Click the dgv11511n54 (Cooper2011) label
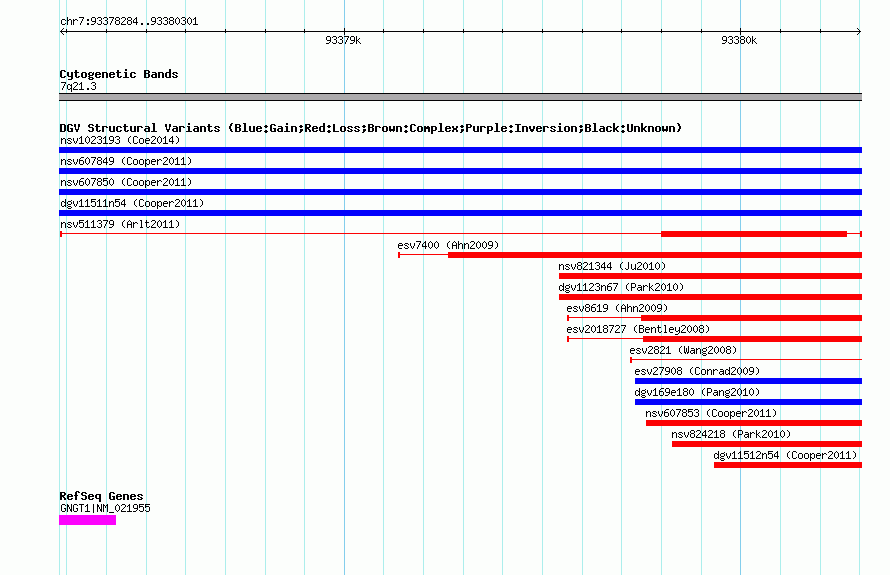 pyautogui.click(x=132, y=203)
